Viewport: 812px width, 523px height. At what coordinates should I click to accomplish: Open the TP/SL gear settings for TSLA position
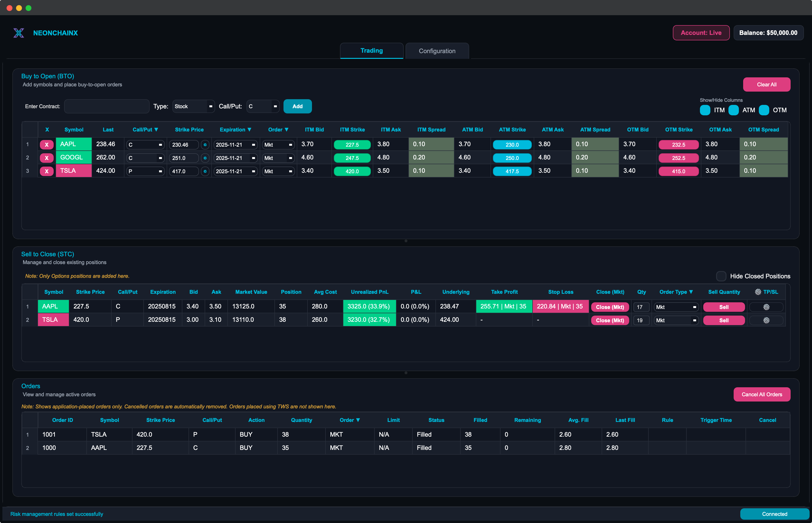pyautogui.click(x=766, y=320)
